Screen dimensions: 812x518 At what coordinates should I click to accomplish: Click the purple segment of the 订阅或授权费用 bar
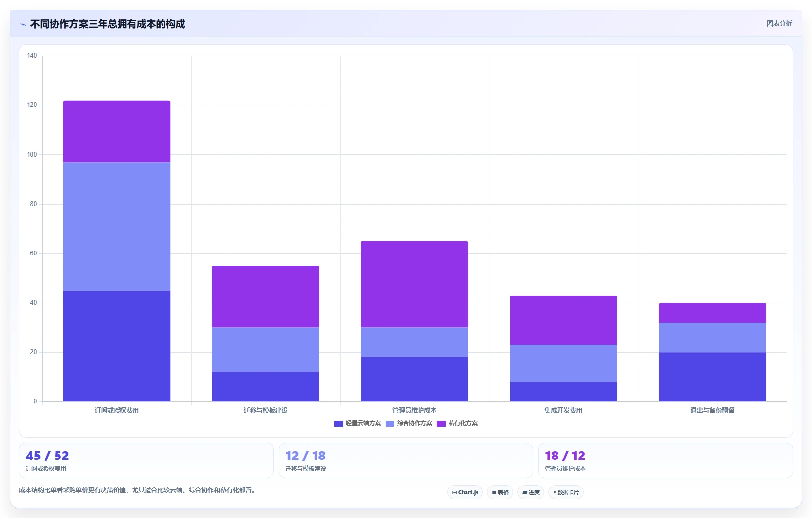[117, 131]
